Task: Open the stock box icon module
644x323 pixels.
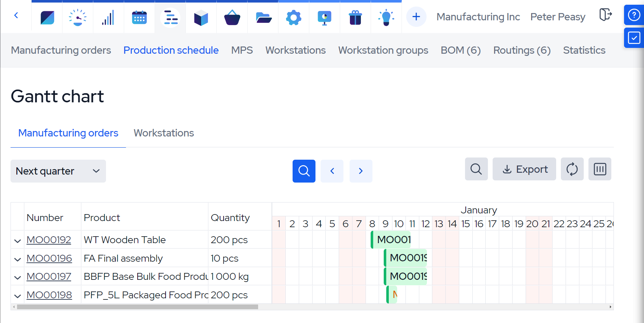Action: coord(201,17)
